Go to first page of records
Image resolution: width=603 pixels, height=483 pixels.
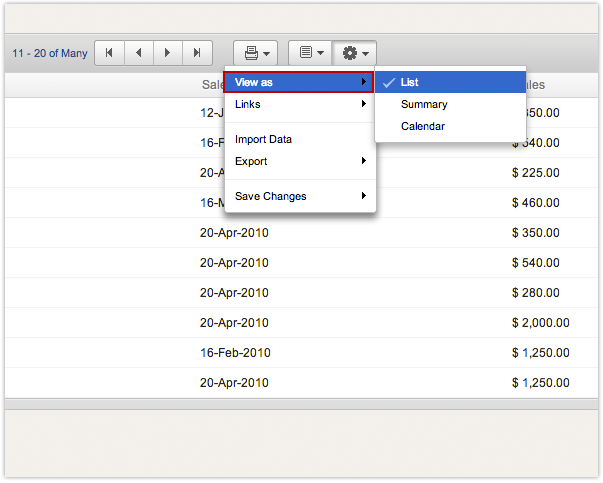109,52
